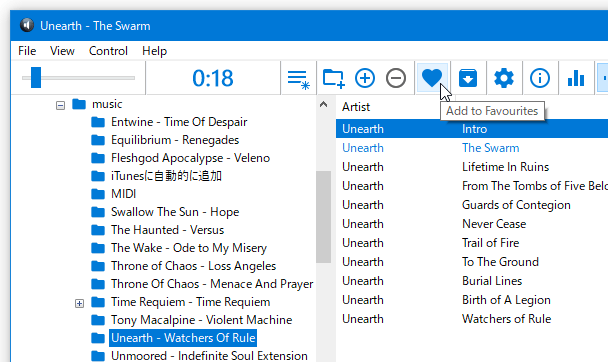Click folder icon beside Equilibrium - Renegades

[98, 140]
